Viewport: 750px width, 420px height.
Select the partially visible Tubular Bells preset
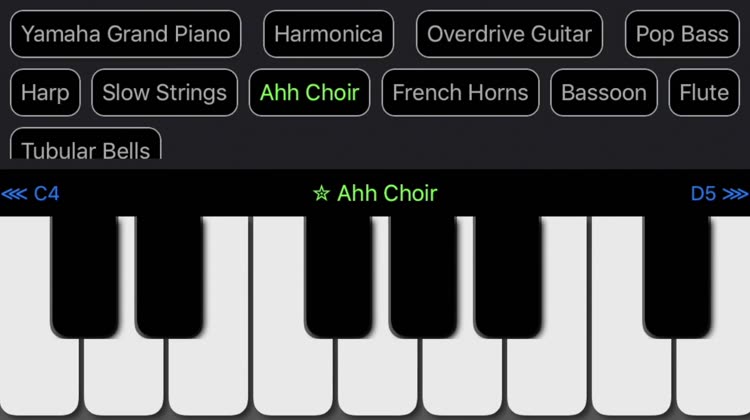click(86, 144)
